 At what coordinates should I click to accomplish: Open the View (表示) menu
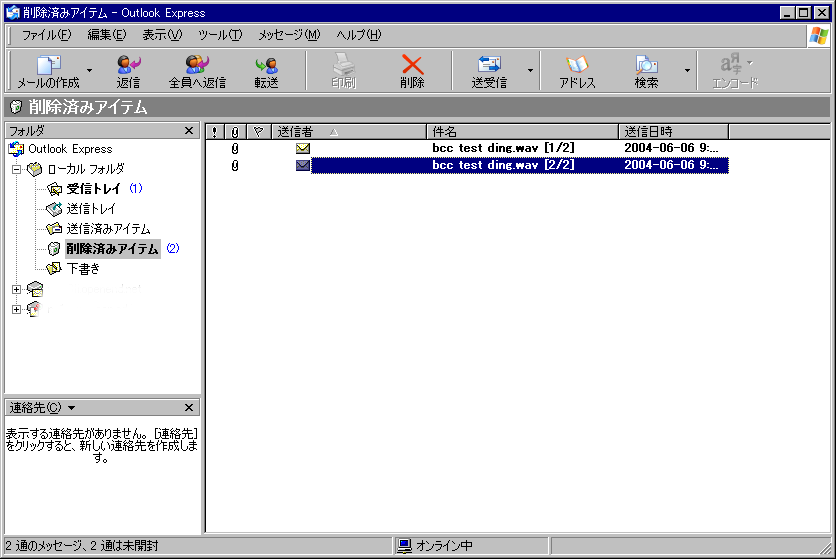tap(162, 35)
